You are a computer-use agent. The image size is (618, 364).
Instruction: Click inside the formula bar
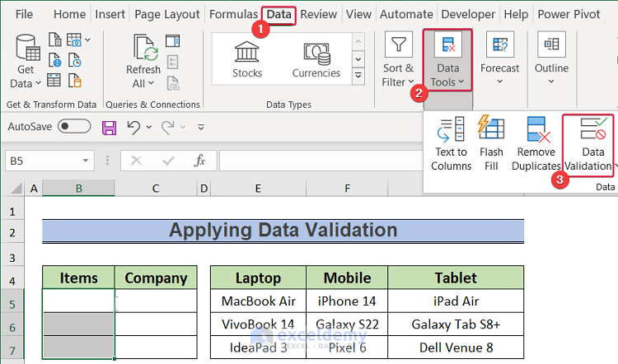pos(321,161)
